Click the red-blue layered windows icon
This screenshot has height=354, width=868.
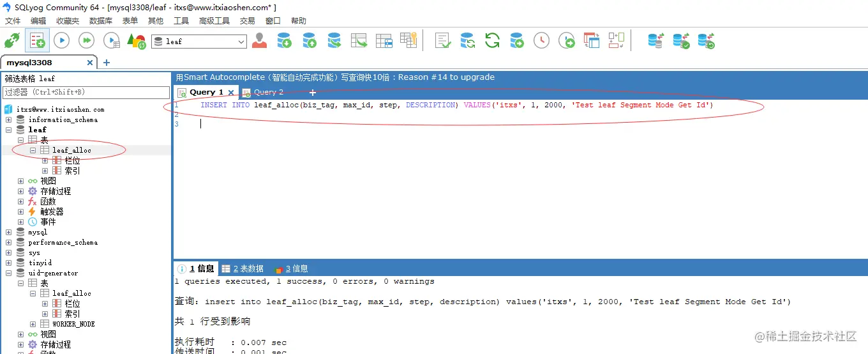[592, 41]
